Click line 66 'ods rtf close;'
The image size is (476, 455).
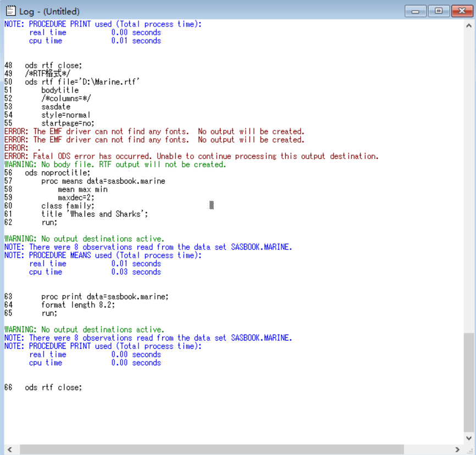(x=53, y=387)
